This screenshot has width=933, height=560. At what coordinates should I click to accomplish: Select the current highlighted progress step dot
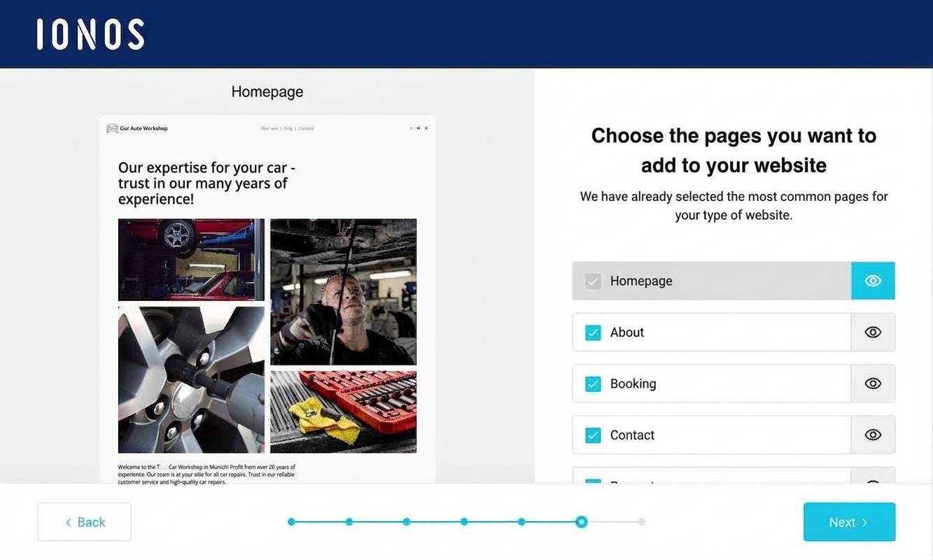pyautogui.click(x=581, y=521)
